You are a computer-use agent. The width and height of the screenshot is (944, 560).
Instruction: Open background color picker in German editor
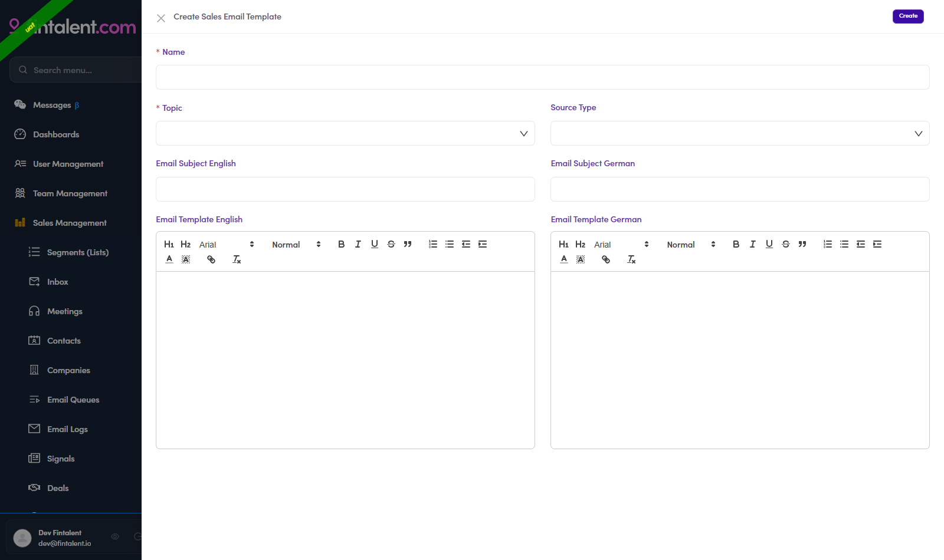pyautogui.click(x=581, y=259)
